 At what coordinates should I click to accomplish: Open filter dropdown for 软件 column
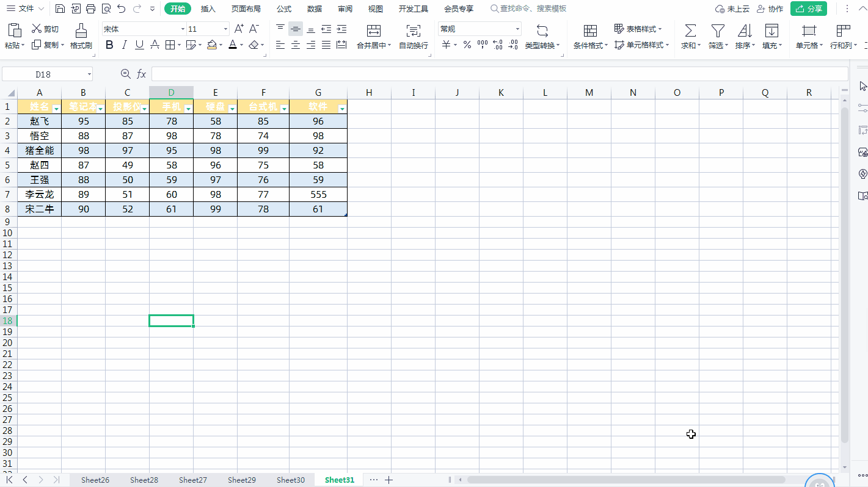click(x=342, y=108)
